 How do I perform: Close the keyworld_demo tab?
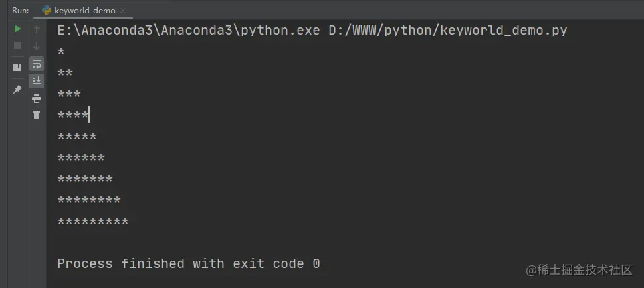pos(123,11)
